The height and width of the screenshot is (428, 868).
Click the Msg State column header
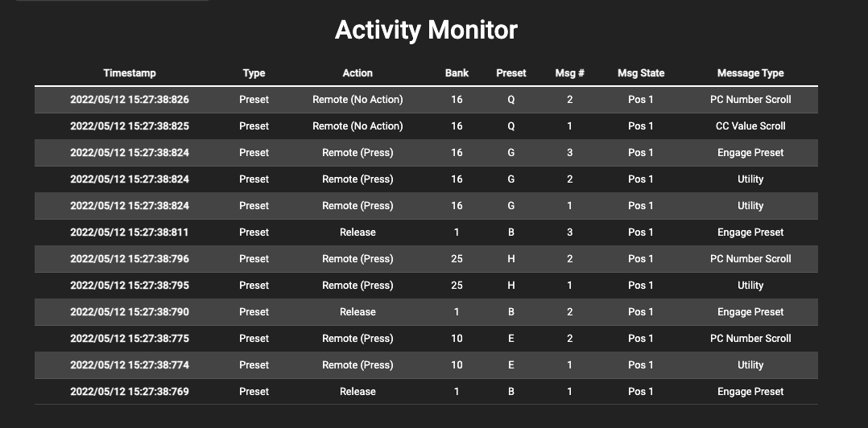pos(641,73)
